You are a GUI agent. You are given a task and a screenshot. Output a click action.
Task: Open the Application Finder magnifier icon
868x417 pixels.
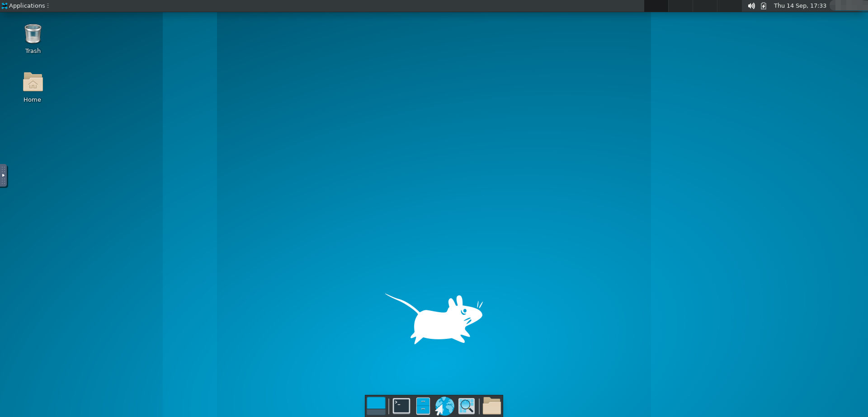point(466,406)
